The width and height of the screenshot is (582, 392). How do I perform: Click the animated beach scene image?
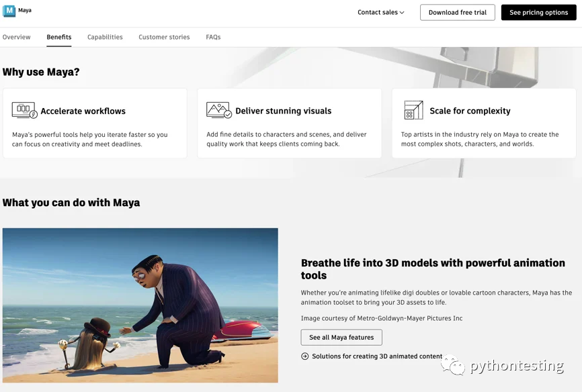tap(140, 305)
